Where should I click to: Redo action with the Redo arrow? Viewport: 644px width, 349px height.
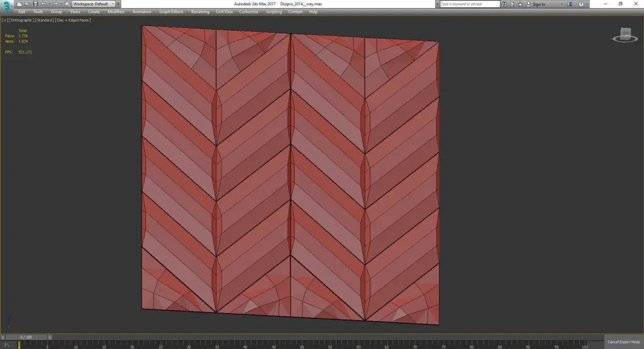[55, 4]
